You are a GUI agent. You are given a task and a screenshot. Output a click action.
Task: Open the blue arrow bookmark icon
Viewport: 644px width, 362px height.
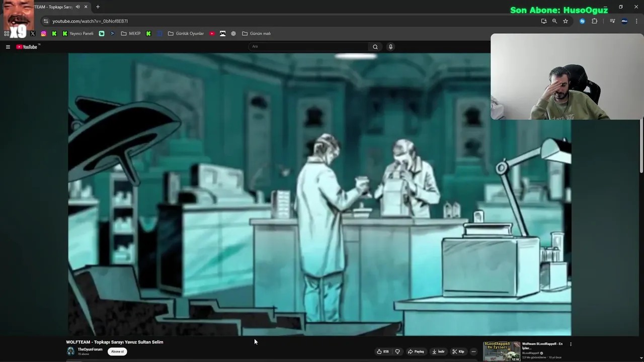[112, 34]
